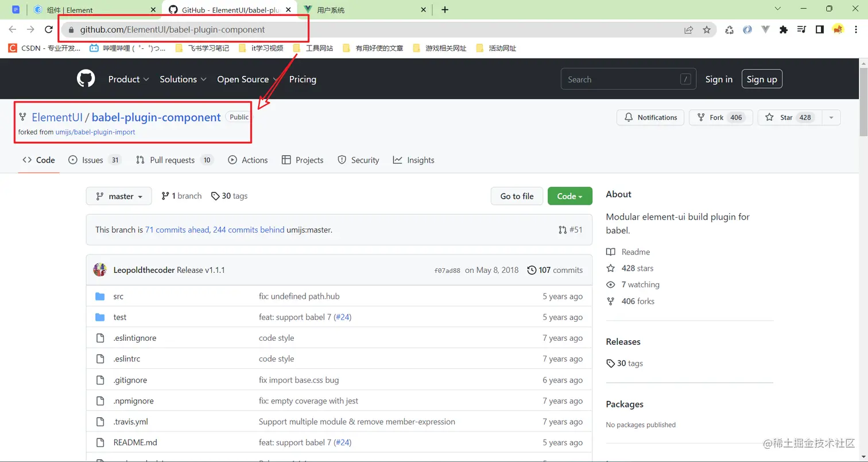Go back with browser back arrow
The height and width of the screenshot is (462, 868).
(x=13, y=29)
